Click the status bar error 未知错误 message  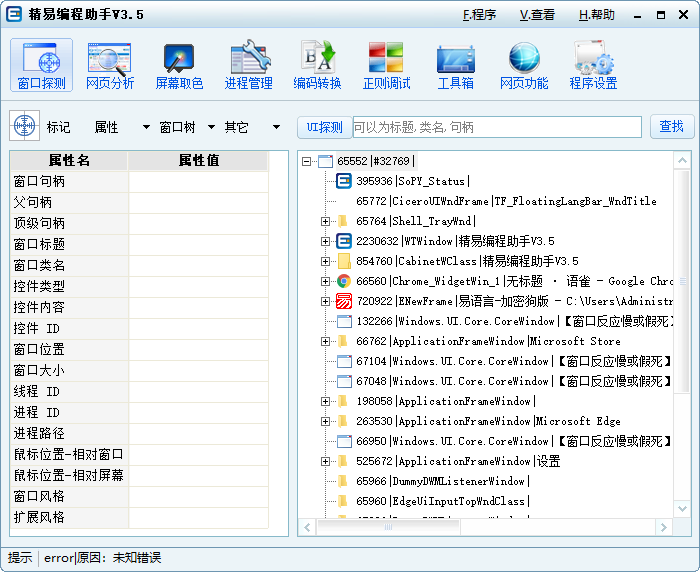[103, 558]
